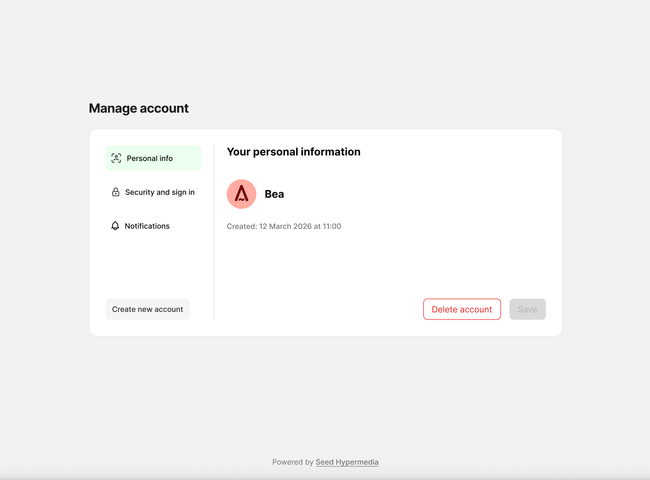Image resolution: width=650 pixels, height=480 pixels.
Task: Click the Powered by footer text
Action: 292,462
